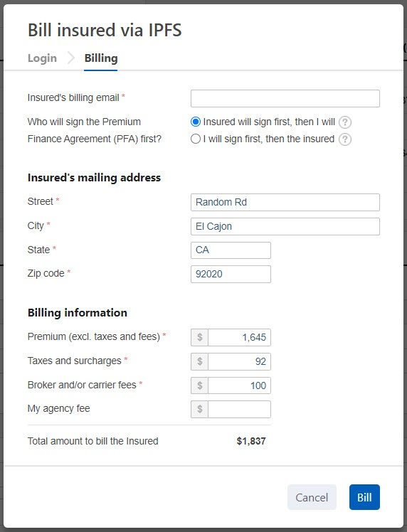Select 'I will sign first, then the insured'

(196, 139)
